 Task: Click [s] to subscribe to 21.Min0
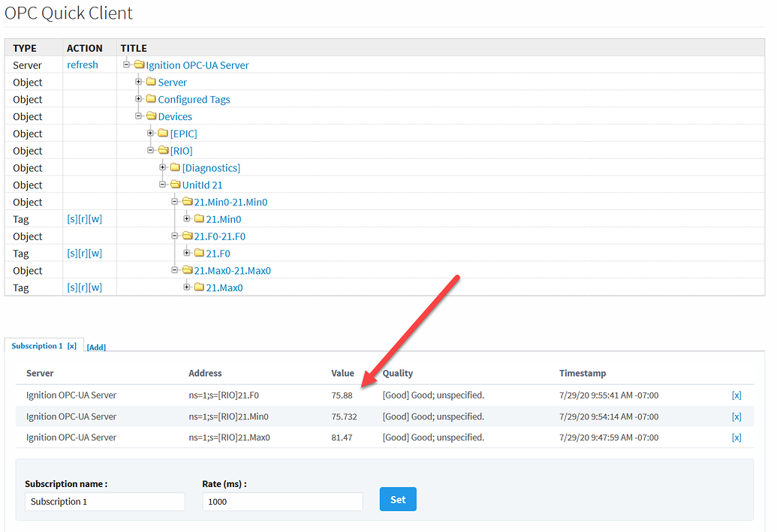pos(71,218)
